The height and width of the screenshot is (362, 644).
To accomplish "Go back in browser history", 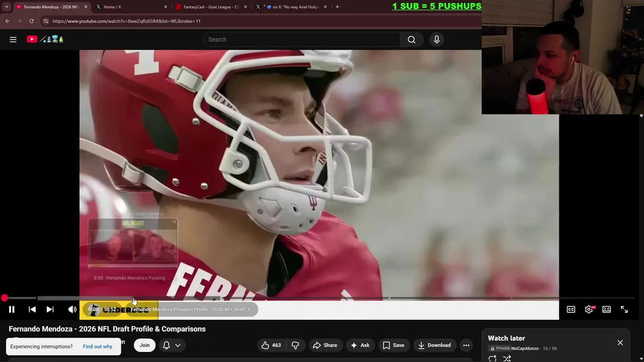I will [x=7, y=21].
